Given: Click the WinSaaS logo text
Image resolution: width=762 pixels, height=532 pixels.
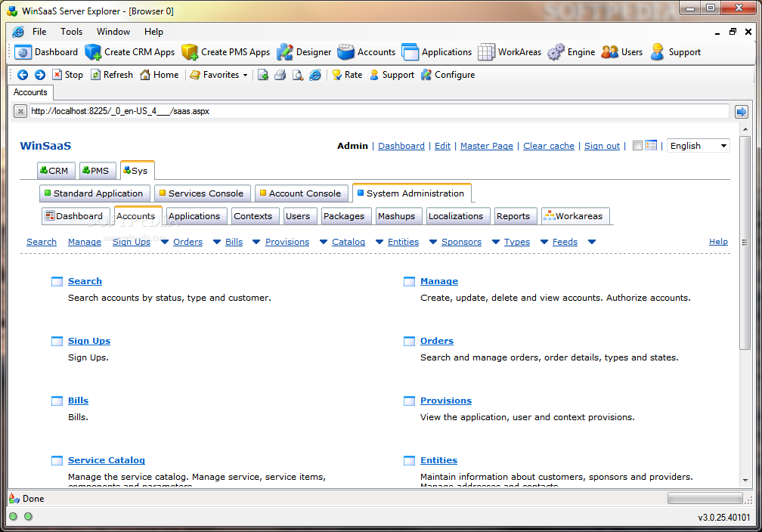Looking at the screenshot, I should coord(45,146).
